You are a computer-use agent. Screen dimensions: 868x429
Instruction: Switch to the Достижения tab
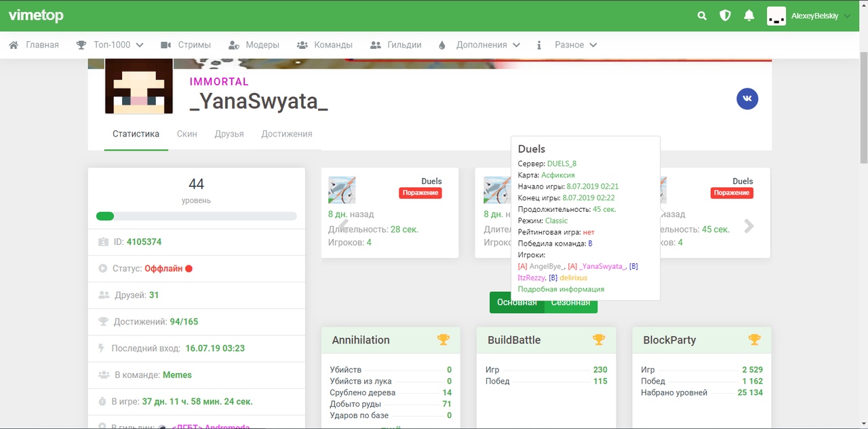click(x=286, y=134)
